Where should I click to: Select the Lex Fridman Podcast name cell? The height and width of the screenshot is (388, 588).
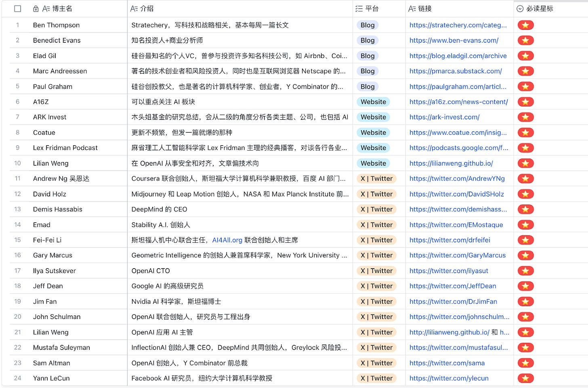tap(78, 148)
